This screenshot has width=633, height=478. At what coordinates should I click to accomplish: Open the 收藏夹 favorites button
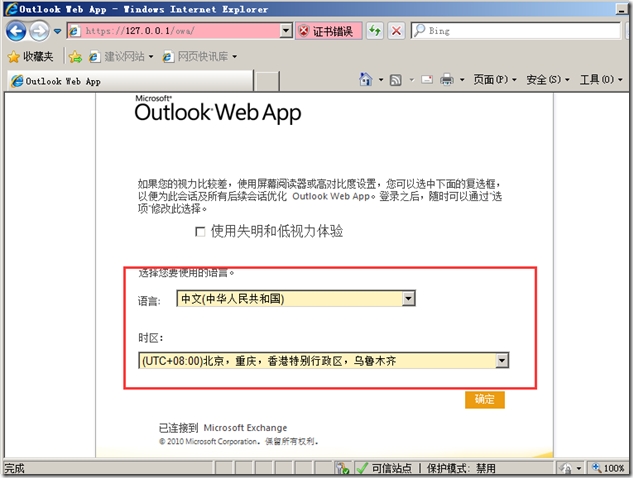31,57
